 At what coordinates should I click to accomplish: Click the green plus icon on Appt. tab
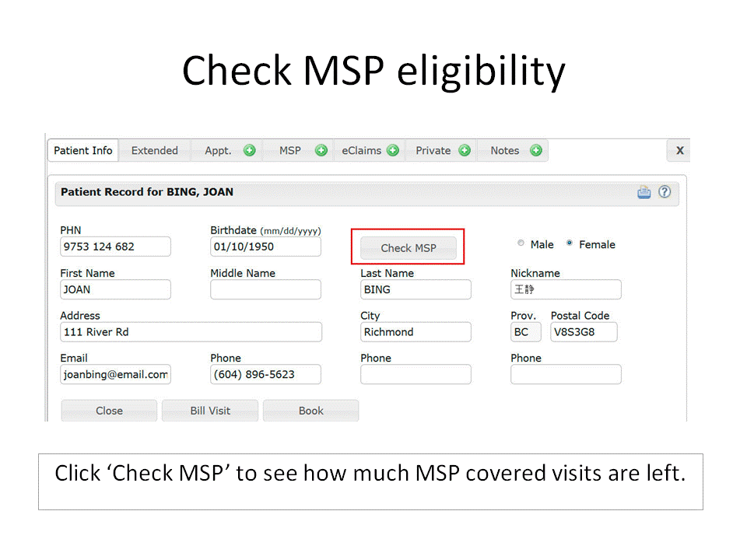pyautogui.click(x=249, y=151)
